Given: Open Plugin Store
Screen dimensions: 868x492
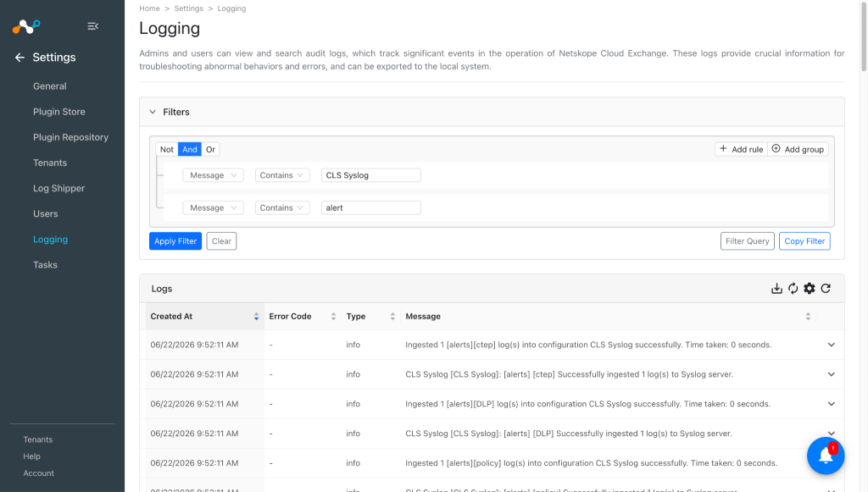Looking at the screenshot, I should [59, 112].
